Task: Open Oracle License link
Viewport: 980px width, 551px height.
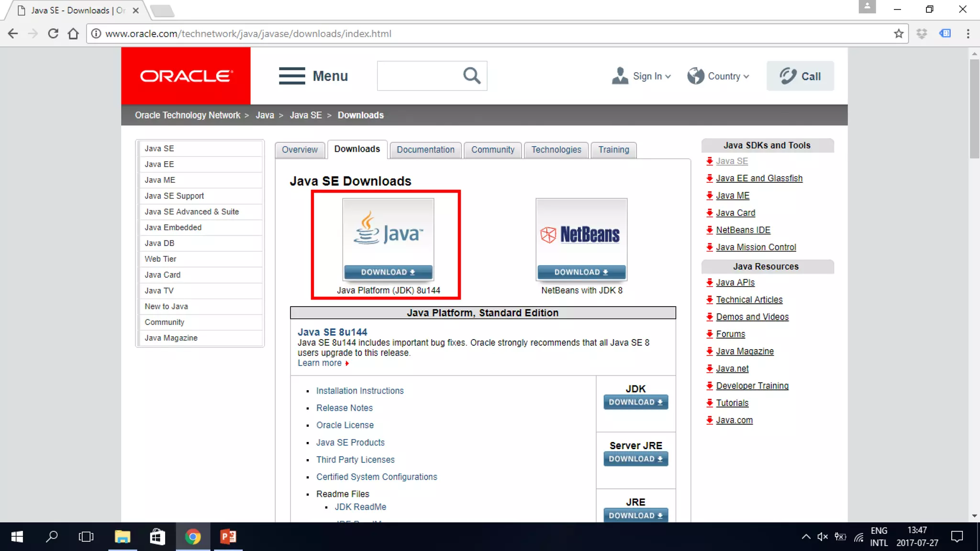Action: click(345, 425)
